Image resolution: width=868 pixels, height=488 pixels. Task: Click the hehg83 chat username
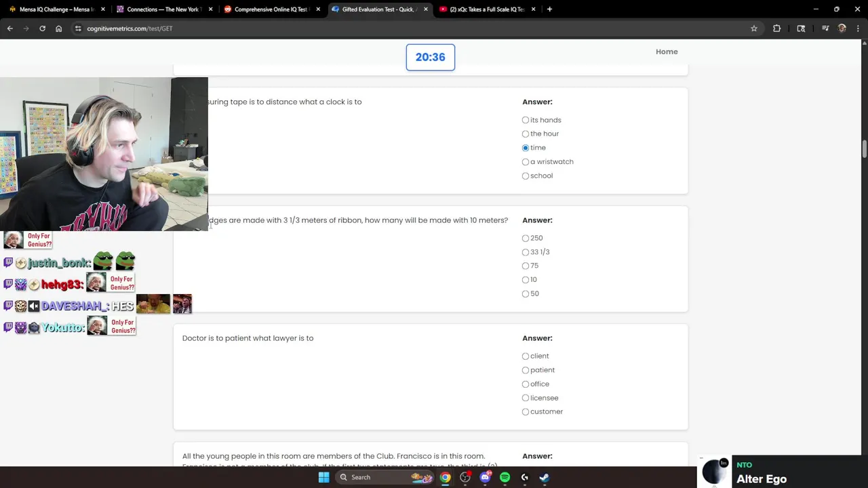point(62,284)
